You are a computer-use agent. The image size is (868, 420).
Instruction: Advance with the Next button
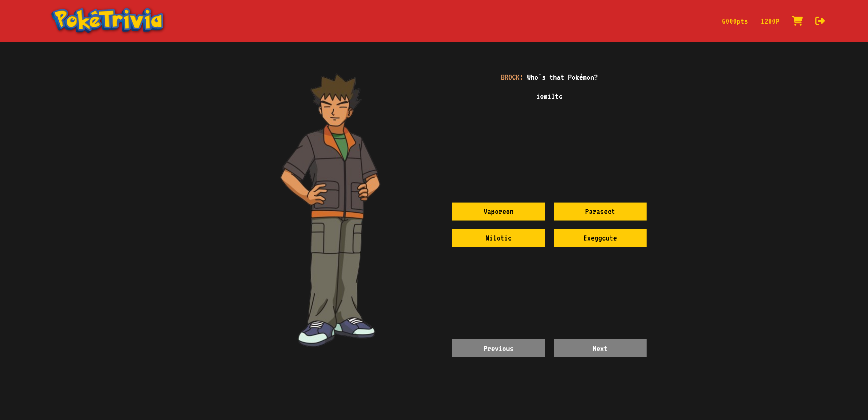pyautogui.click(x=599, y=348)
